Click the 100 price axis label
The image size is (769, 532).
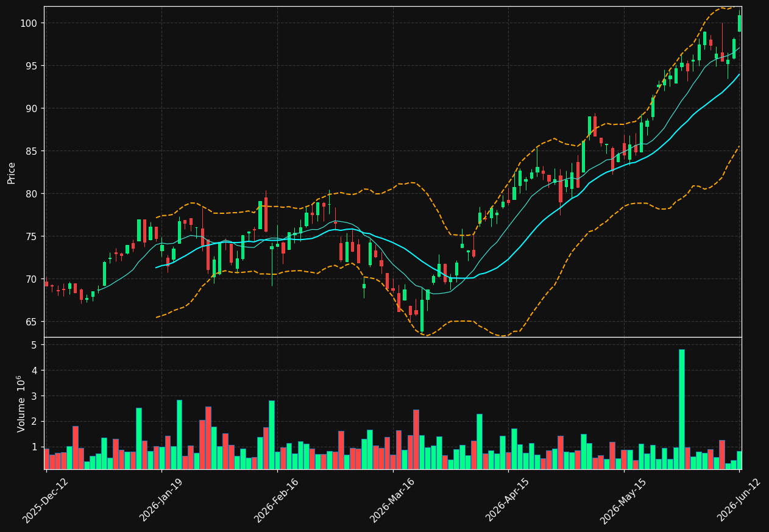pyautogui.click(x=29, y=23)
